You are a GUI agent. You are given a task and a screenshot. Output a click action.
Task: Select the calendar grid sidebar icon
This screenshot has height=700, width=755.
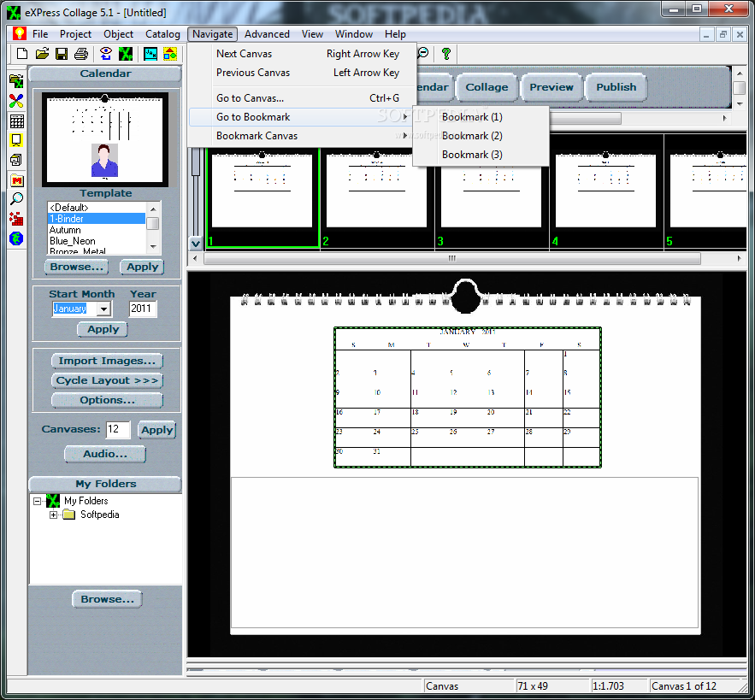pos(16,121)
